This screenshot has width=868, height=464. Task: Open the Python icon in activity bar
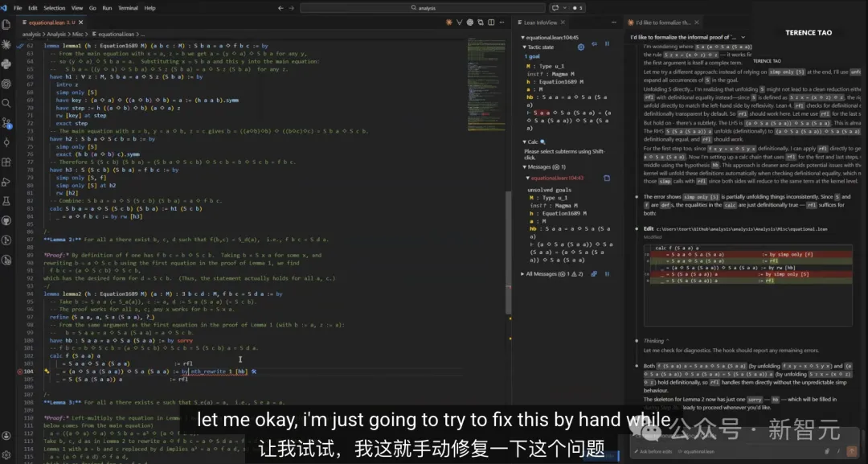pos(6,64)
